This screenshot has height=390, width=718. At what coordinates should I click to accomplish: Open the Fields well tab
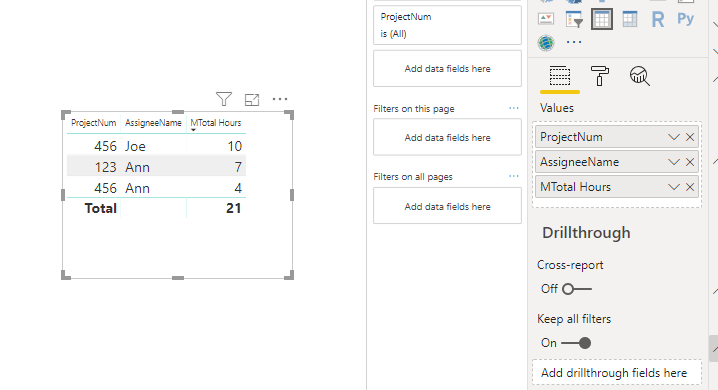pyautogui.click(x=560, y=76)
